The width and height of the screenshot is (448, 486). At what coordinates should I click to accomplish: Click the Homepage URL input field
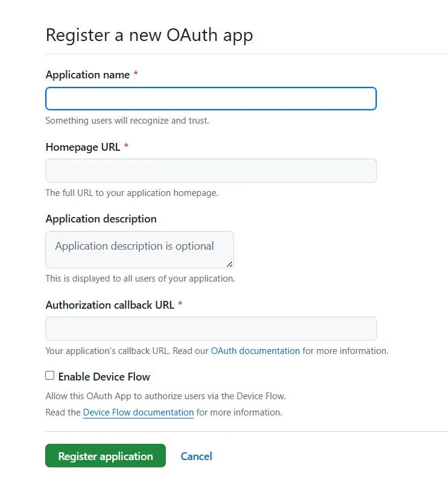point(210,171)
